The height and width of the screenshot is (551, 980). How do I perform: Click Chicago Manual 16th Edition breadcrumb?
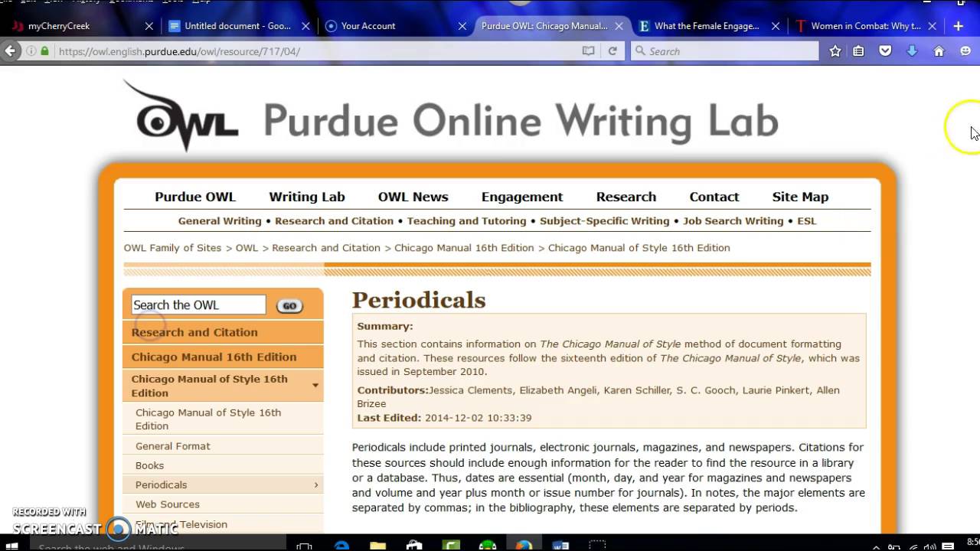click(464, 248)
